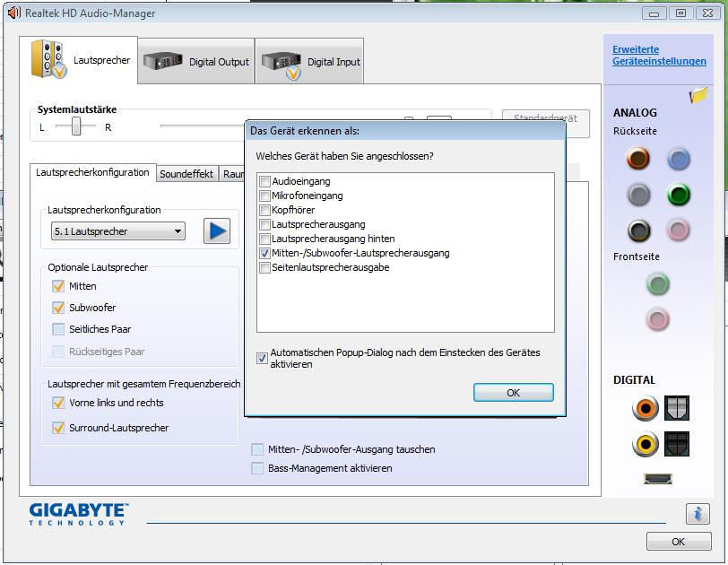
Task: Open the 5.1 Lautsprecher dropdown
Action: point(118,231)
